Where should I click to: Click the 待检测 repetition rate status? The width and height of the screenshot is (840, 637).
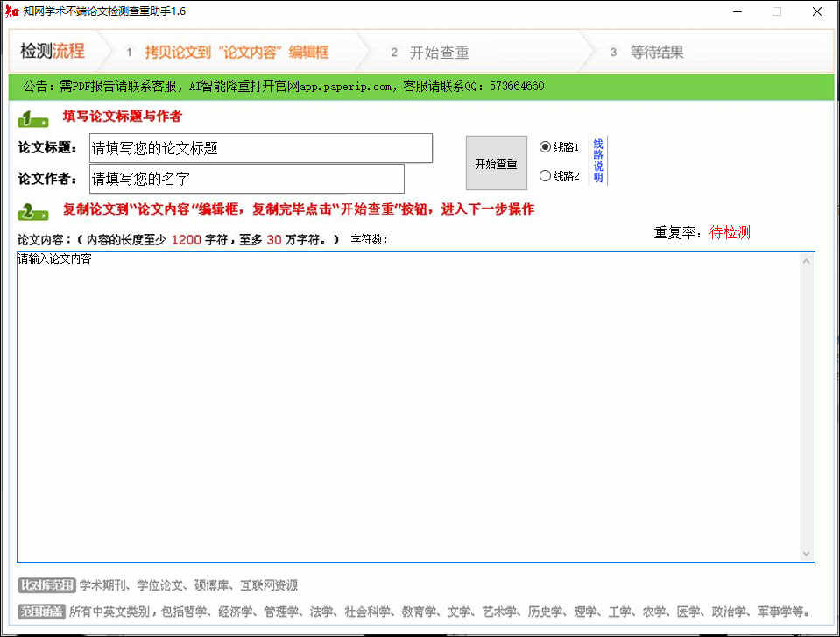[730, 232]
